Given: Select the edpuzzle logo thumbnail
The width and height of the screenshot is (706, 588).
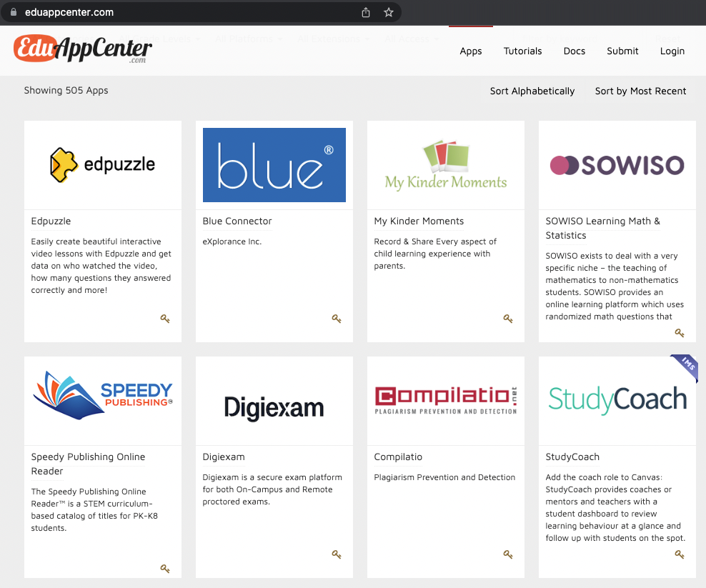Looking at the screenshot, I should pyautogui.click(x=103, y=165).
